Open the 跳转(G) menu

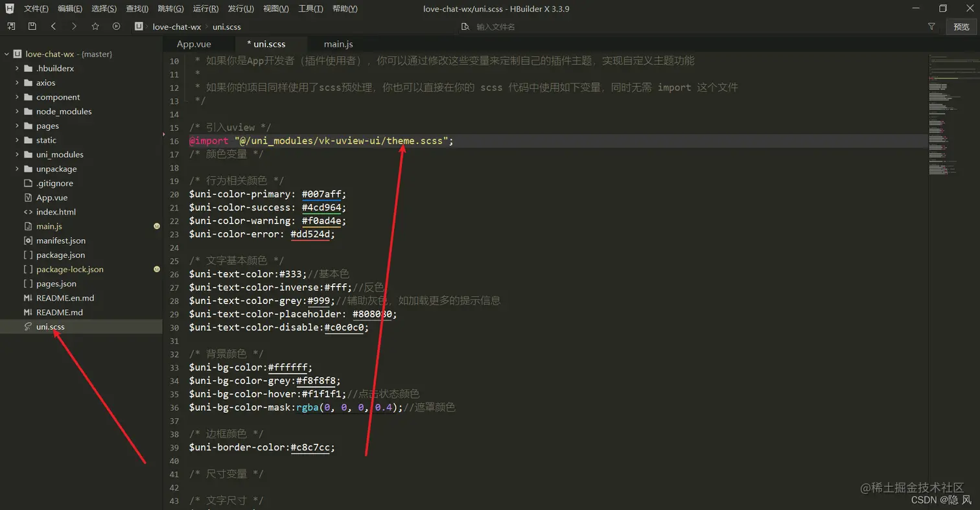[170, 8]
